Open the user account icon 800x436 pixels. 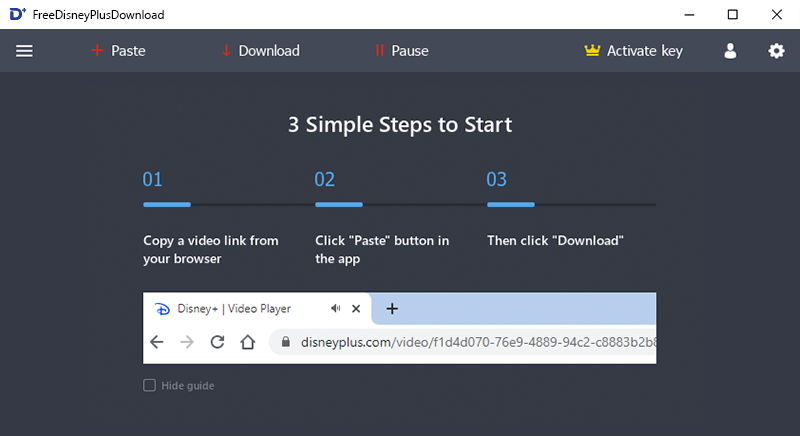pos(730,51)
